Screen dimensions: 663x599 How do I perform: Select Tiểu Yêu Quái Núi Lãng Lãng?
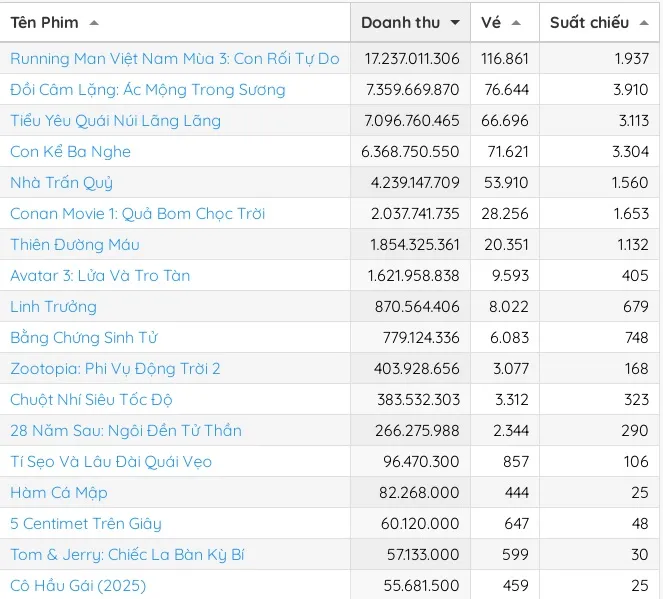pos(115,121)
